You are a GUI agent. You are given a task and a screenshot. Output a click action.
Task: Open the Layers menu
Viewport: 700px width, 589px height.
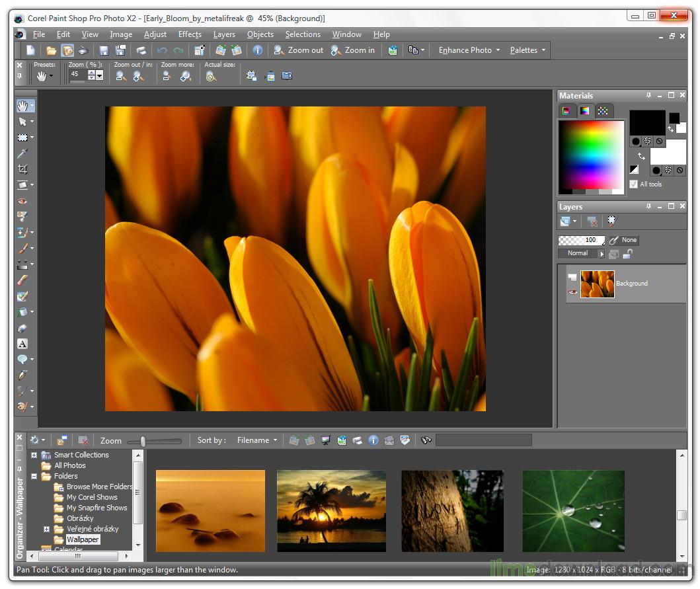(224, 34)
